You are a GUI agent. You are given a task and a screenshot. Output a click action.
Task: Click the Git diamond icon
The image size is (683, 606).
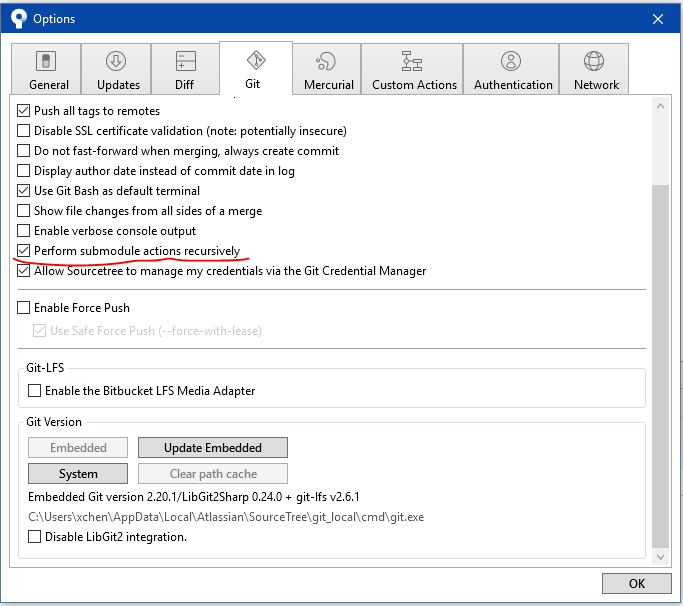[256, 60]
